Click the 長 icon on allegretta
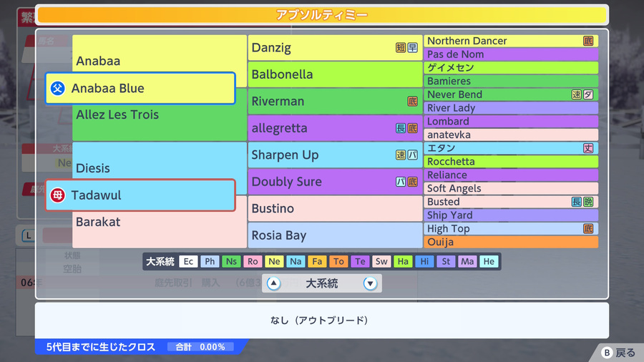Screen dimensions: 644x362 [x=401, y=128]
